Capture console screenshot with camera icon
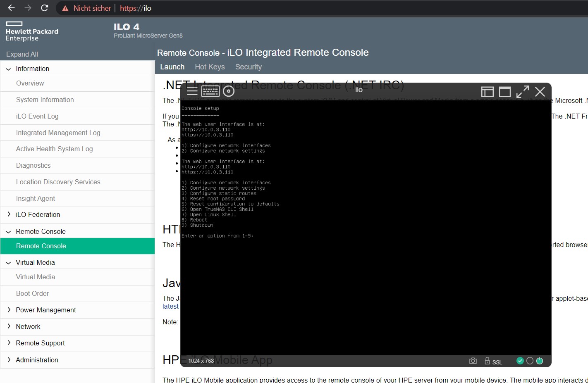The image size is (588, 383). pyautogui.click(x=473, y=361)
